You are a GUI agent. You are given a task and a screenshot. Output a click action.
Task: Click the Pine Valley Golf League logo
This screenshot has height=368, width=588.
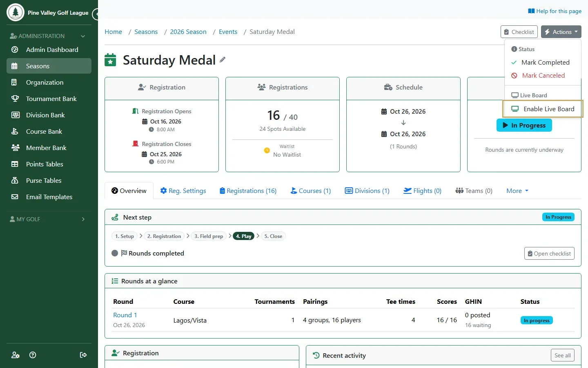pos(16,13)
